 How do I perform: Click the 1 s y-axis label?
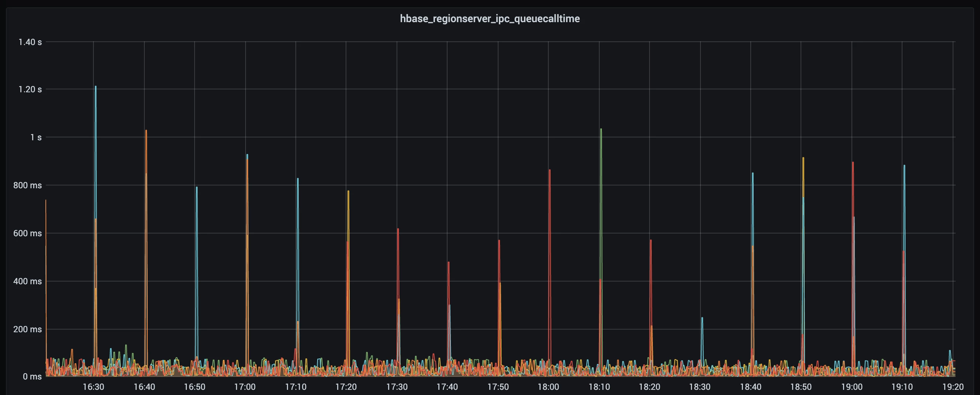(x=36, y=137)
